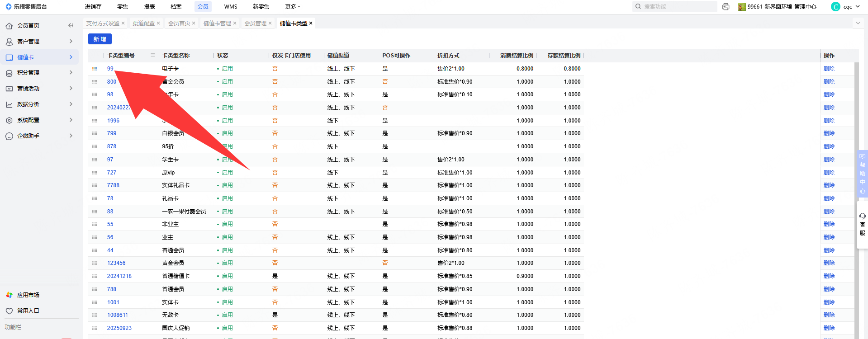Close the 渠道配置 tab
The image size is (868, 339).
click(158, 23)
